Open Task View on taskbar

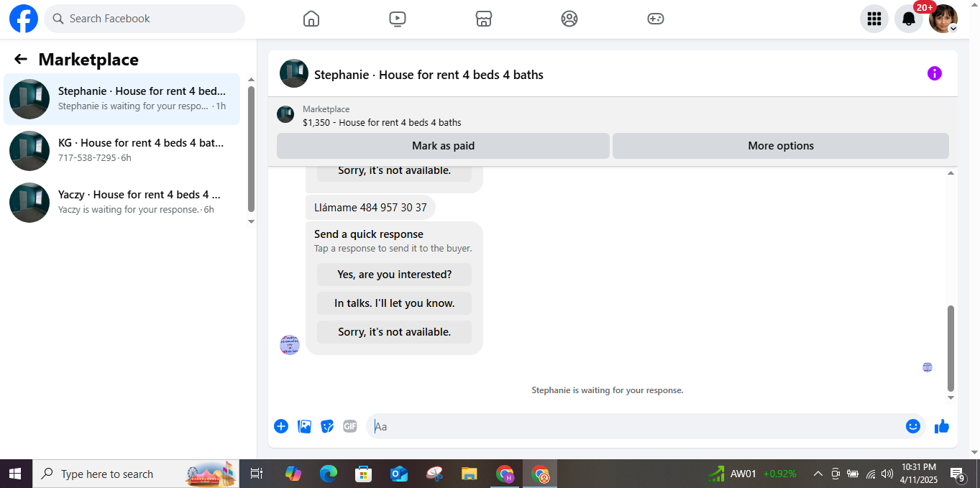(x=256, y=474)
